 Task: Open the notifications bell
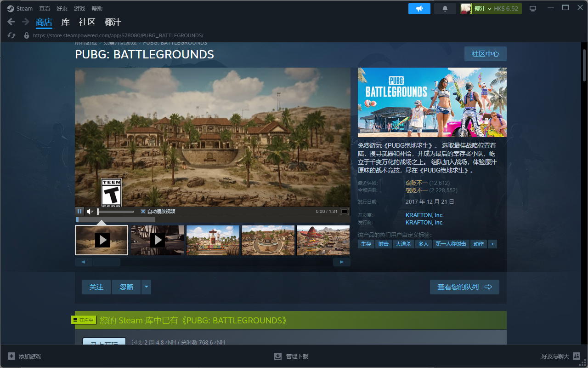point(445,9)
